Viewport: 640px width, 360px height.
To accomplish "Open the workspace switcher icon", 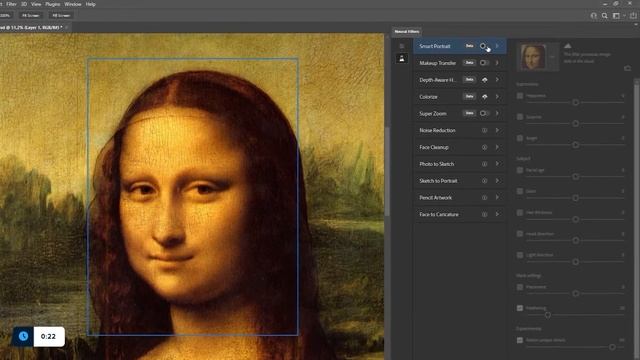I will tap(616, 16).
